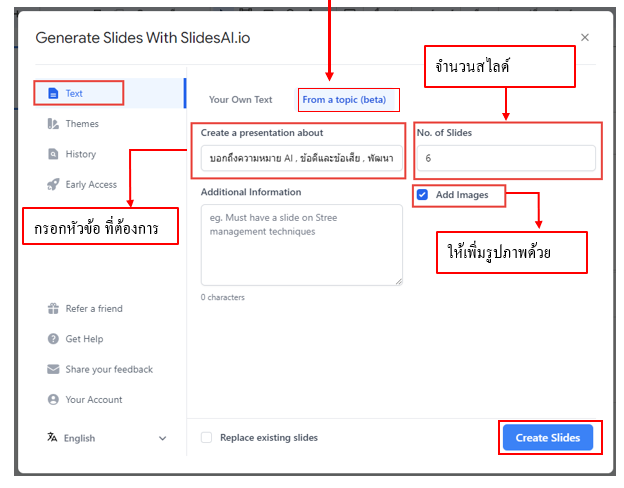Uncheck the Add Images checkbox
This screenshot has width=624, height=488.
click(x=423, y=195)
